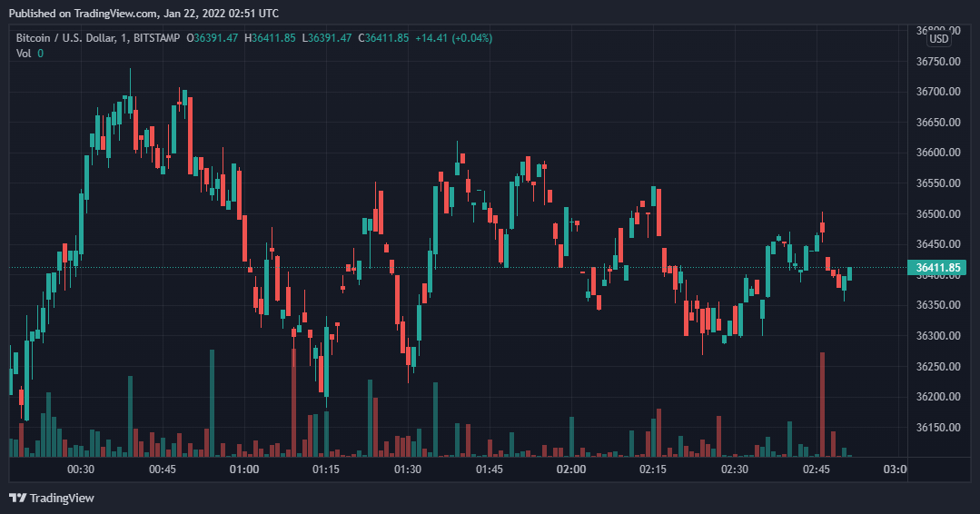Viewport: 980px width, 514px height.
Task: Click the tallest red volume bar near 02:45
Action: coord(822,404)
